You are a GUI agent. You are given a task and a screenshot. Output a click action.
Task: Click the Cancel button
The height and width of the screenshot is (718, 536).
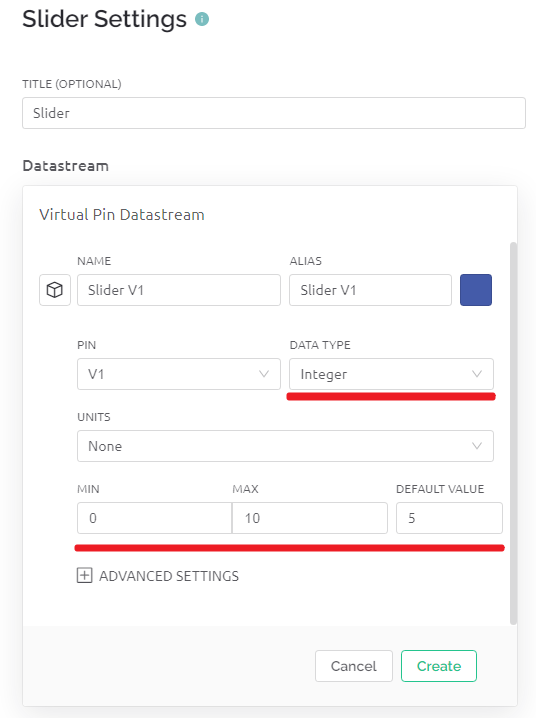point(354,666)
